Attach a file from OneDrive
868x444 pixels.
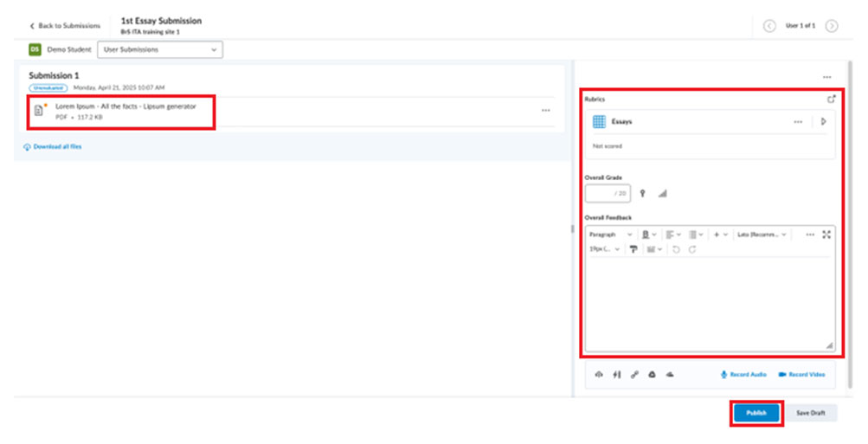point(670,375)
